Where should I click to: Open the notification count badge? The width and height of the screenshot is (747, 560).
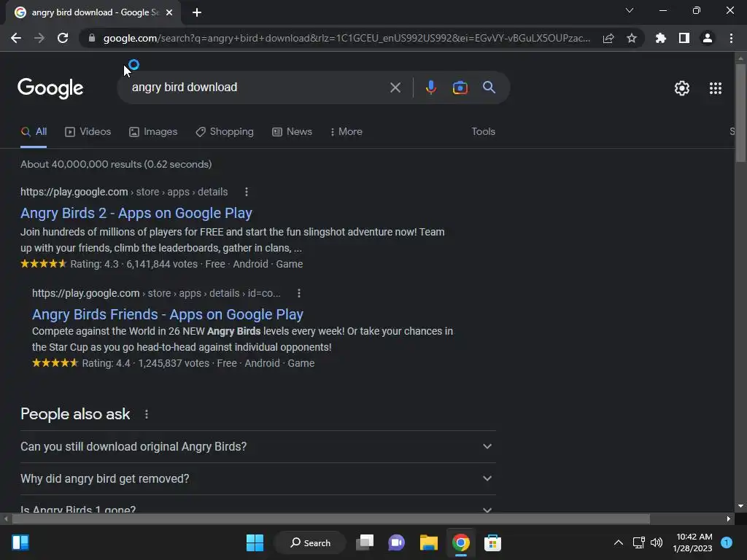click(727, 542)
